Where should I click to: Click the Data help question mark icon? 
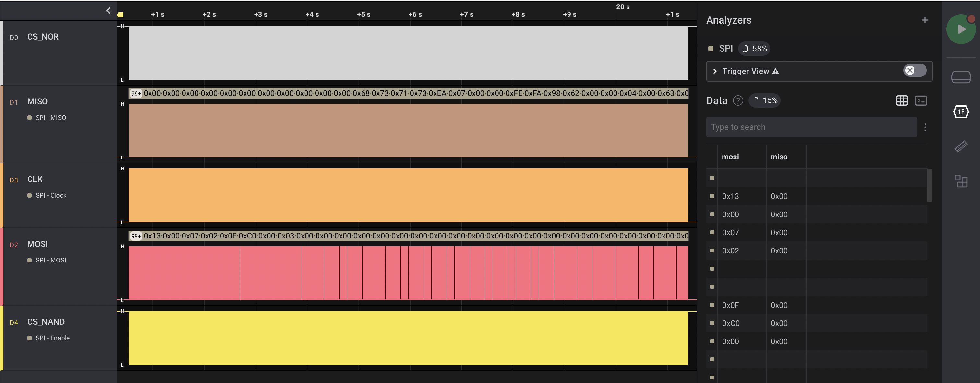coord(738,101)
